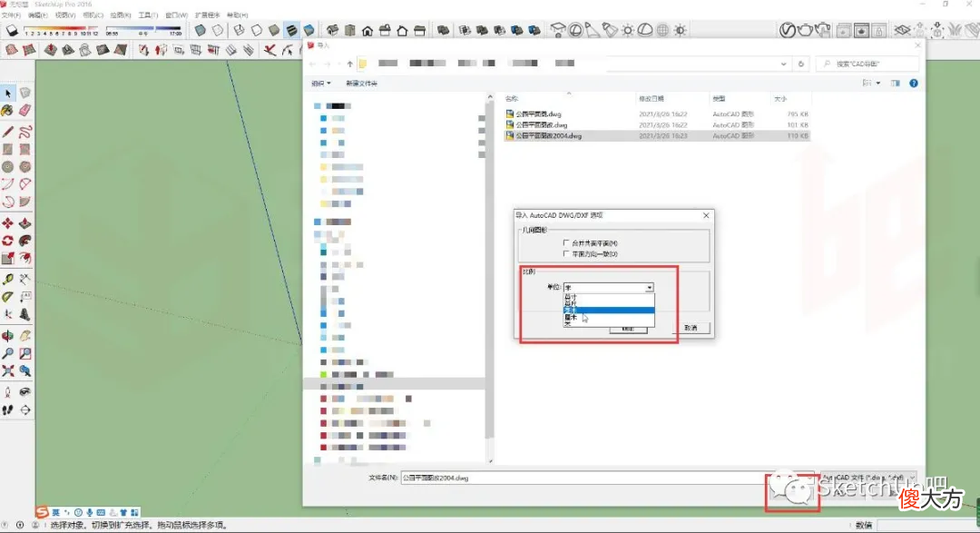Image resolution: width=980 pixels, height=533 pixels.
Task: Click the search CAD导图 box
Action: click(x=867, y=64)
